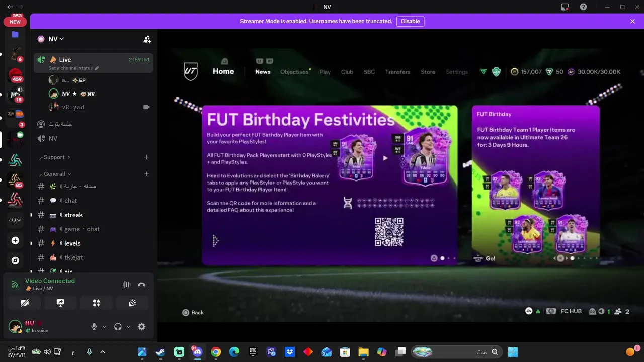Go back with the title bar arrow

click(x=10, y=7)
